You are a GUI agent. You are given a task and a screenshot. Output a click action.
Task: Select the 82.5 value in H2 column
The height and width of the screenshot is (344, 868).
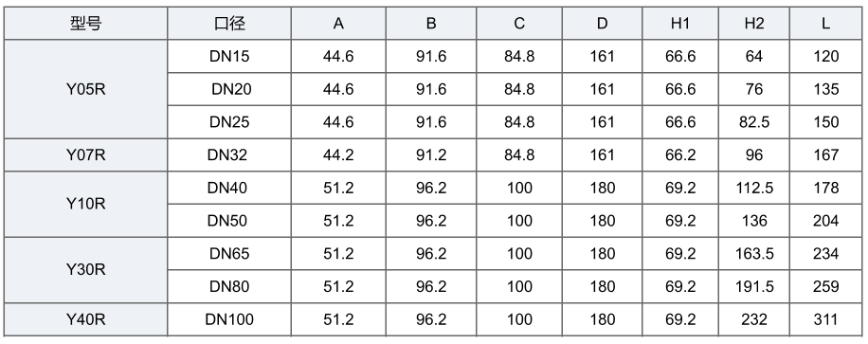754,122
